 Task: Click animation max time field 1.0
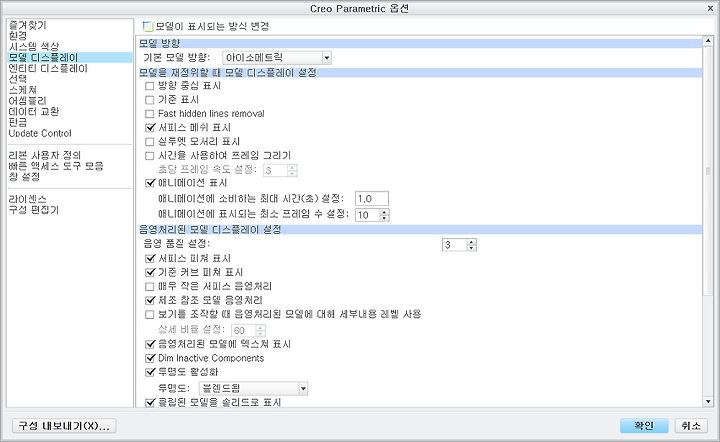pos(372,199)
